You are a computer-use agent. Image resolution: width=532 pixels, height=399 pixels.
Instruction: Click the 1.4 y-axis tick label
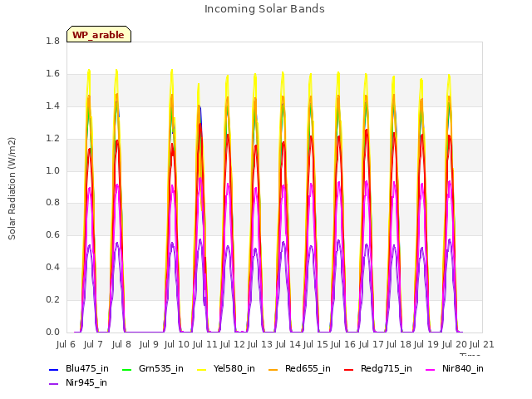coord(52,106)
